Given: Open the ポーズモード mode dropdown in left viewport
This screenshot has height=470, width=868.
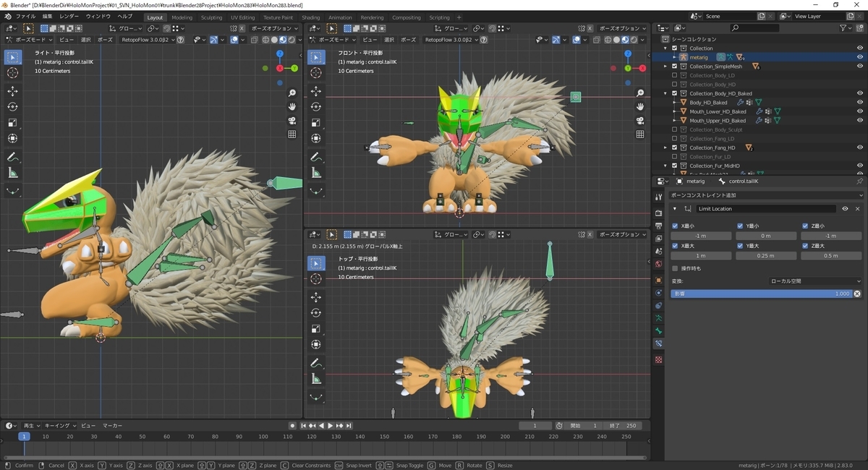Looking at the screenshot, I should click(x=30, y=40).
